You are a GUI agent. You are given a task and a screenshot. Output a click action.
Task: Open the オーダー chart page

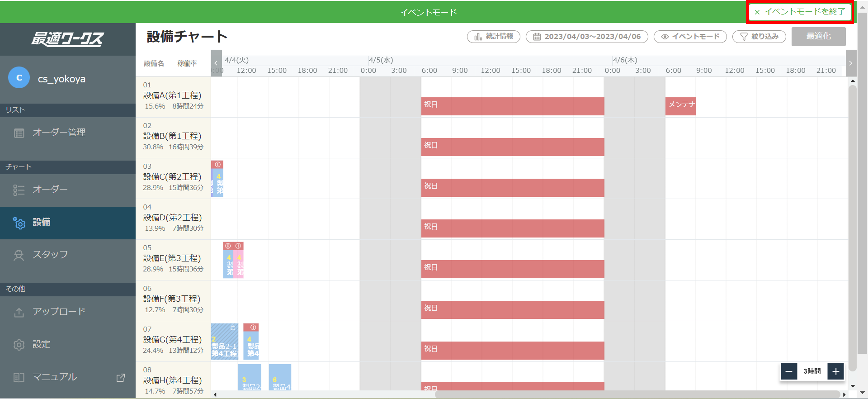68,190
